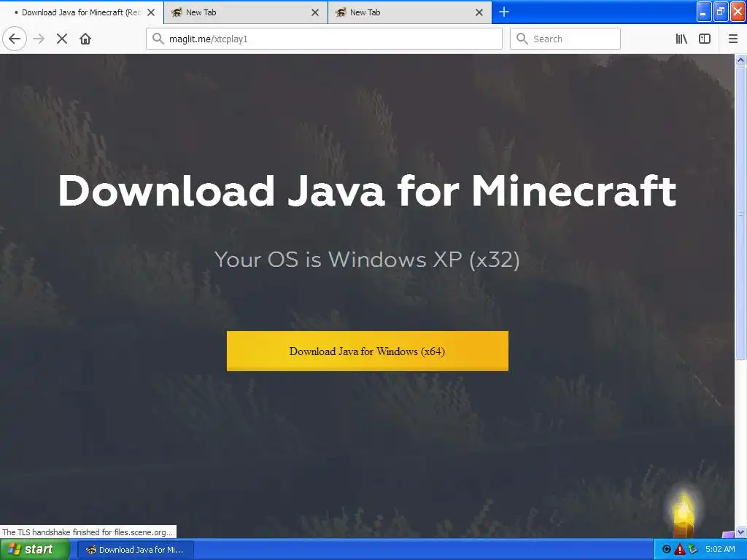Image resolution: width=747 pixels, height=560 pixels.
Task: Open the home page via house icon
Action: click(85, 39)
